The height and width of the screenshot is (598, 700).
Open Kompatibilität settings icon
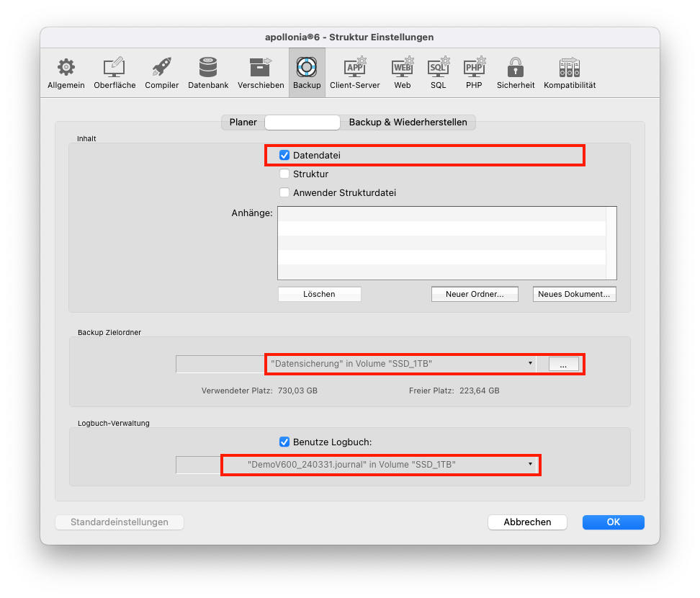pyautogui.click(x=569, y=73)
